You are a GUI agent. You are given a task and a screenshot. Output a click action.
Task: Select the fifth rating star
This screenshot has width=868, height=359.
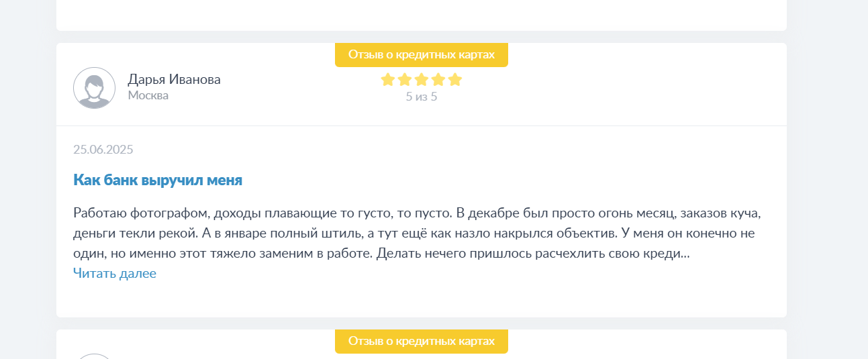(454, 80)
